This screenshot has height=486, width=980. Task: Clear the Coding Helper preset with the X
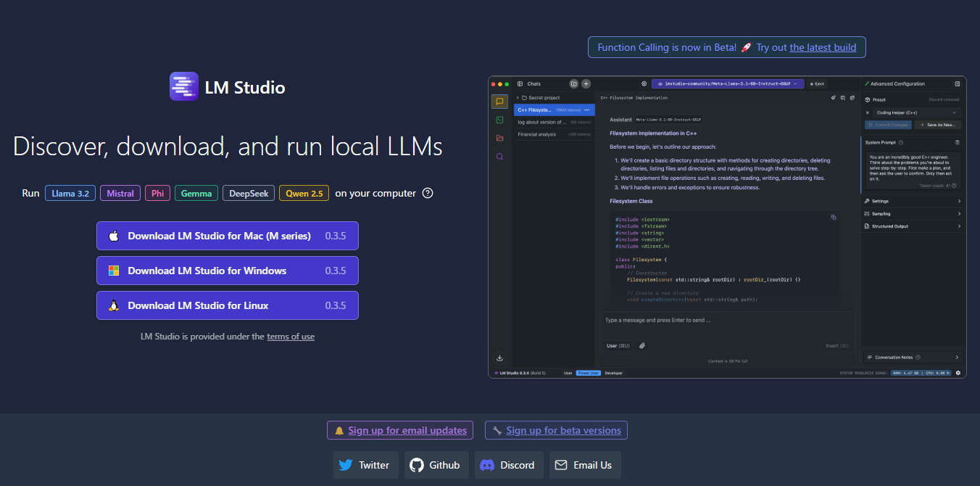click(868, 112)
